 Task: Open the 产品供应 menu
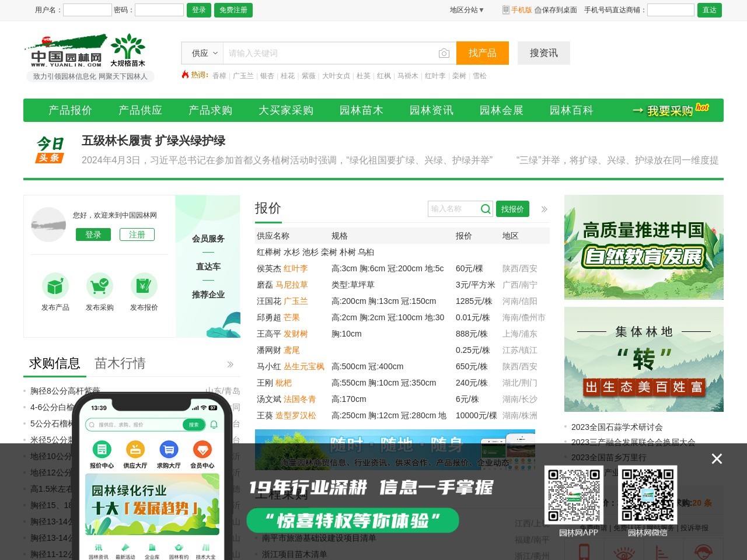pos(140,110)
